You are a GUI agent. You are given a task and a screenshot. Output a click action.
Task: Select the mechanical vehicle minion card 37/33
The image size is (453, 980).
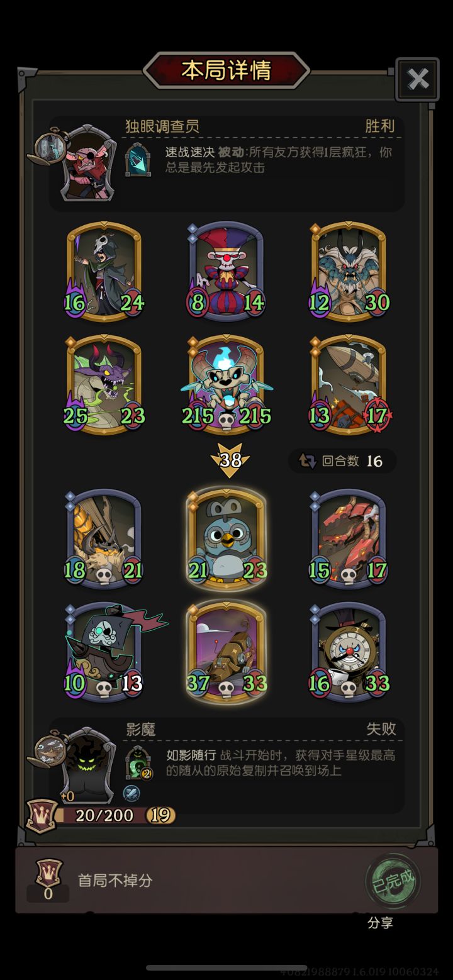226,652
